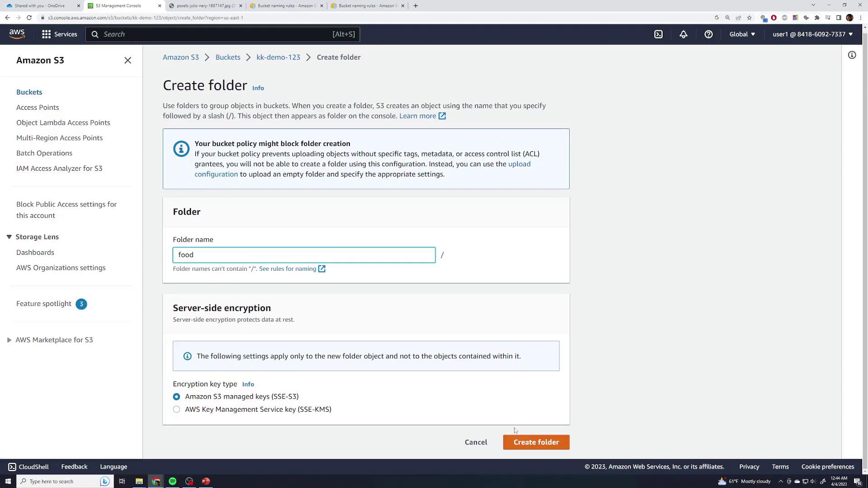Open the info panel icon at right edge
Screen dimensions: 868x488
852,55
